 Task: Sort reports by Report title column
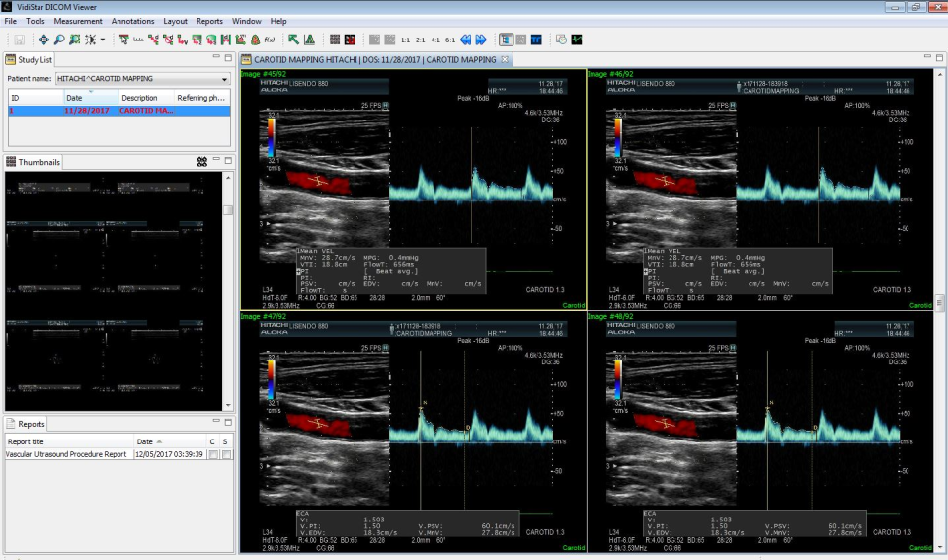pyautogui.click(x=69, y=441)
